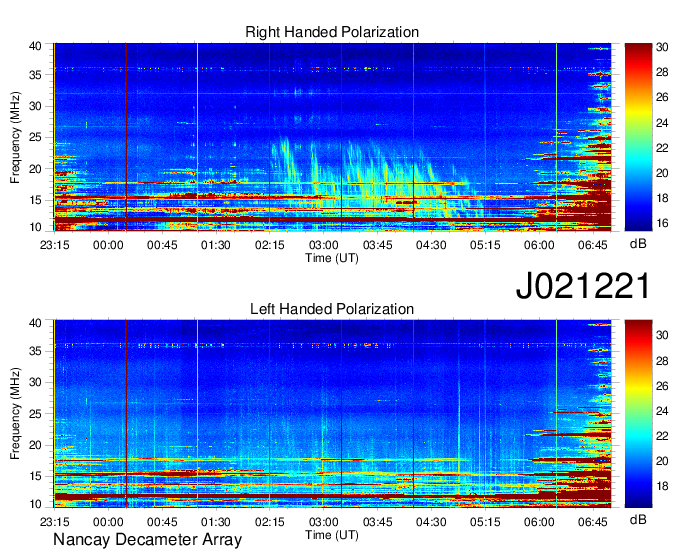Click the 20 MHz tick of the Left Handed plot
Screen dimensions: 680x552
[x=35, y=445]
